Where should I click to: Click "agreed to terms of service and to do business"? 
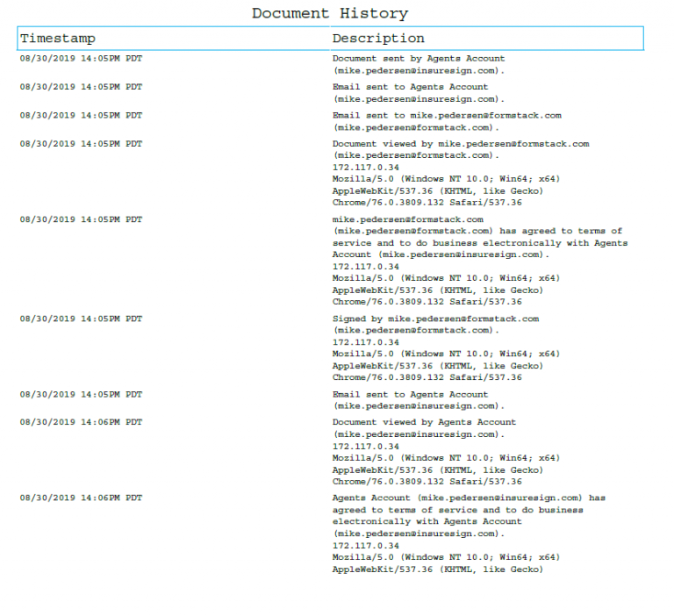pos(457,510)
